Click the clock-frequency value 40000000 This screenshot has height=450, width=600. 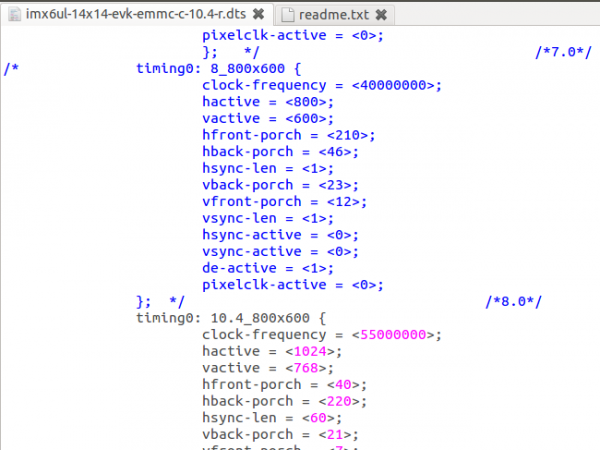[395, 85]
